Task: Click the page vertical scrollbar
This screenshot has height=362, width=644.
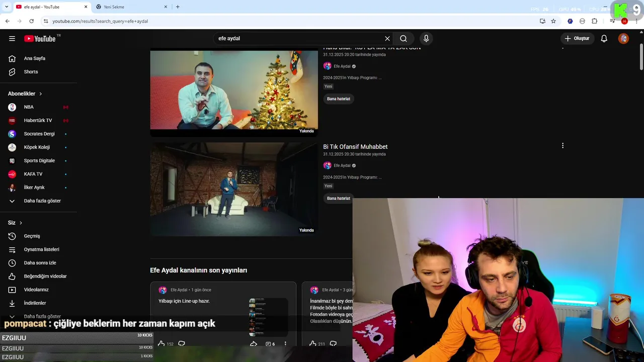Action: [641, 58]
